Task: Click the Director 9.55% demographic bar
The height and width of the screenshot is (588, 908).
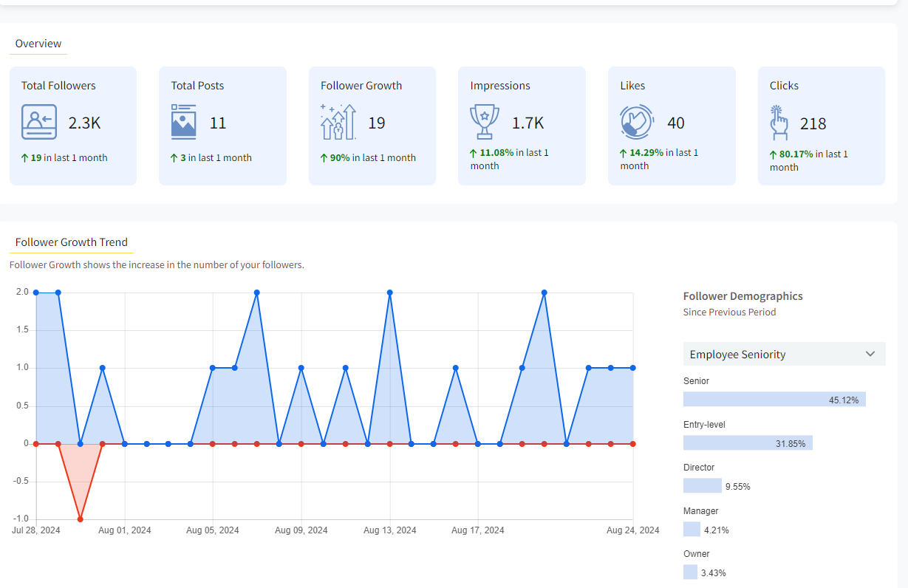Action: click(702, 486)
